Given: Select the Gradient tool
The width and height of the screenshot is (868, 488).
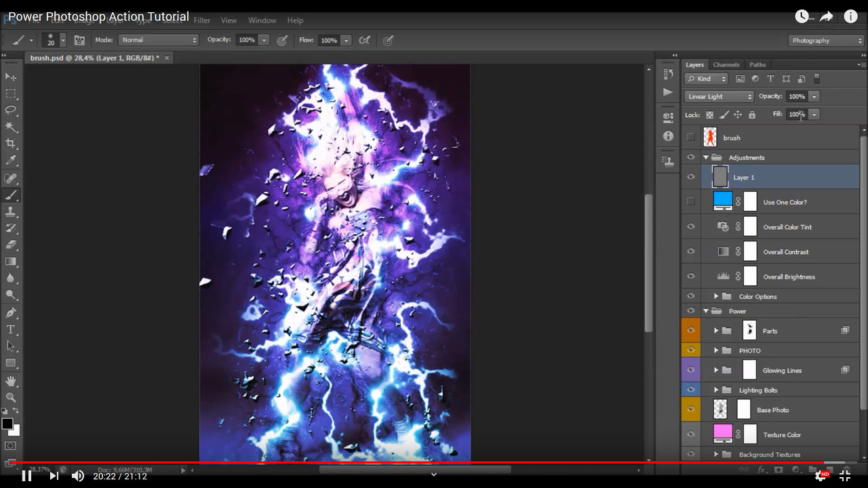Looking at the screenshot, I should [11, 263].
